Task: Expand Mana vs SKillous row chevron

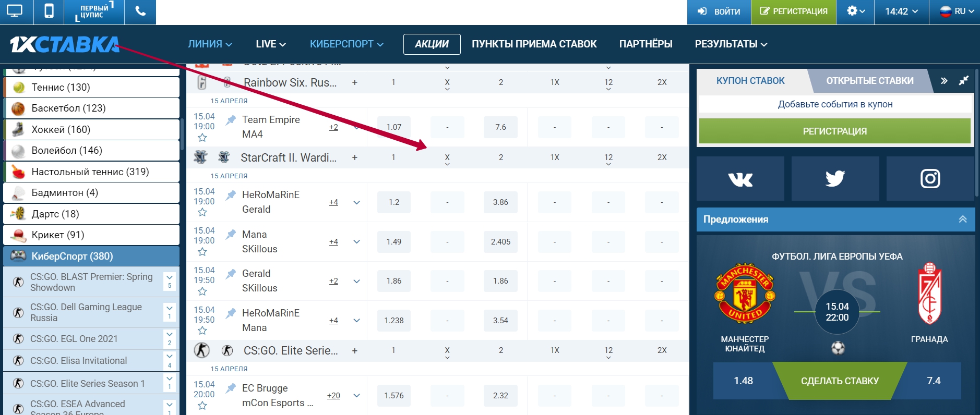Action: (x=357, y=242)
